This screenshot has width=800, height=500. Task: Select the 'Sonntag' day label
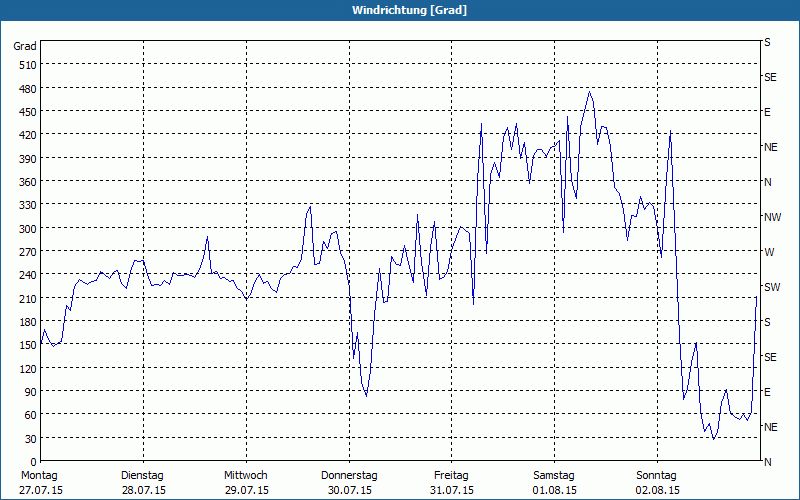[x=657, y=476]
